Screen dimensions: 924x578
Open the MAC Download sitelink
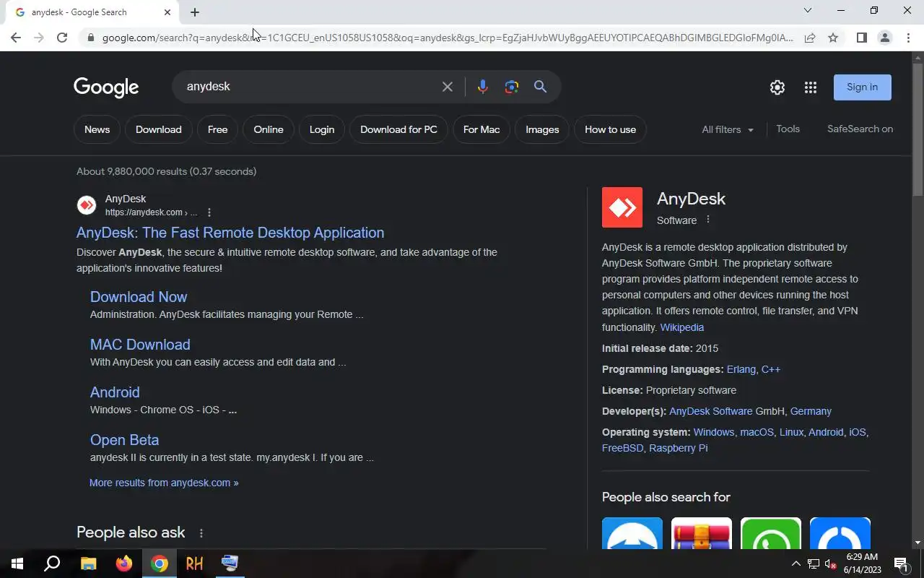140,345
